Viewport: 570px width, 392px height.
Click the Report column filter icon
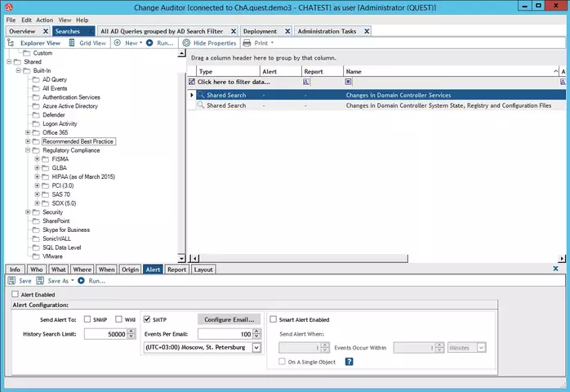tap(306, 82)
